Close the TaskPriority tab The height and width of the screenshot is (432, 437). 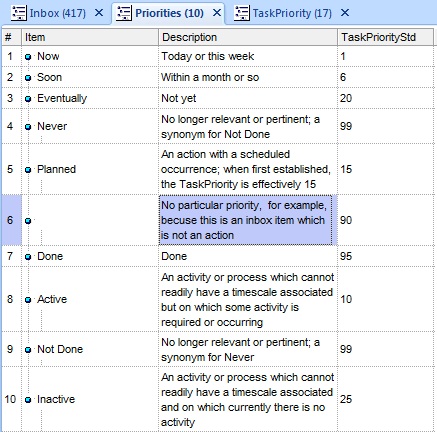tap(345, 13)
